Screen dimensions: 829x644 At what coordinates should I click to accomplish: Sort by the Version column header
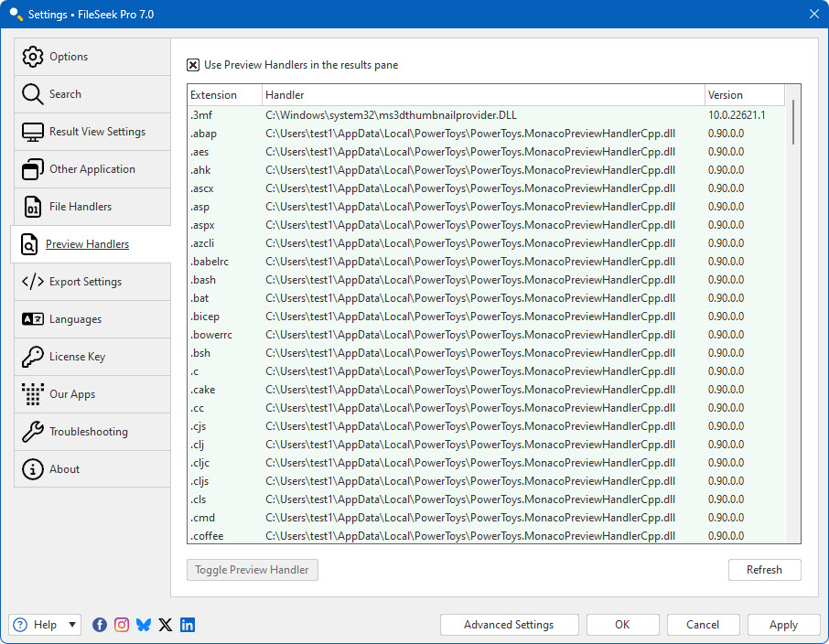(745, 95)
